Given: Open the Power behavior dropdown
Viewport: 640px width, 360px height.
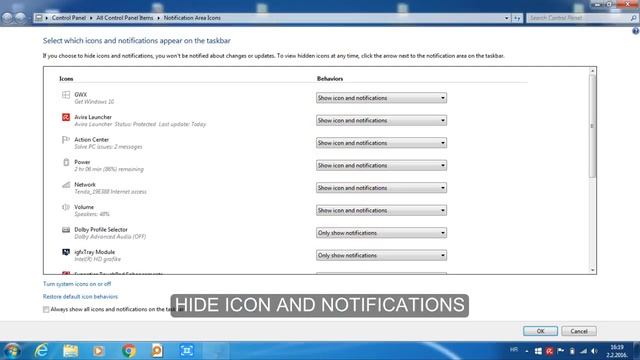Looking at the screenshot, I should pos(381,165).
